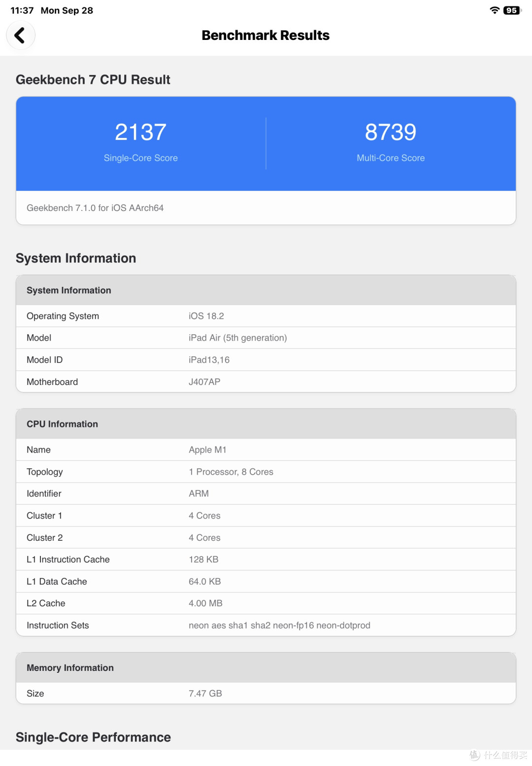Tap the Cluster 2 row label
Viewport: 532px width, 766px height.
(45, 538)
